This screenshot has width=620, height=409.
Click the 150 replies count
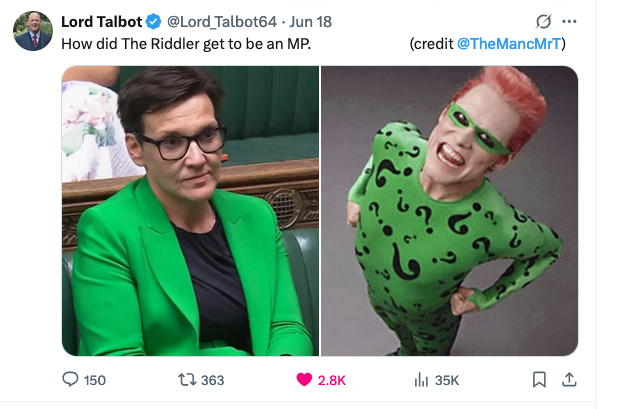[x=95, y=381]
